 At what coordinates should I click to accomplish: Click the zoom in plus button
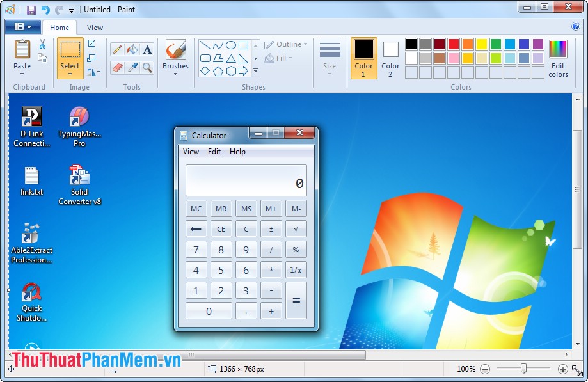point(562,369)
